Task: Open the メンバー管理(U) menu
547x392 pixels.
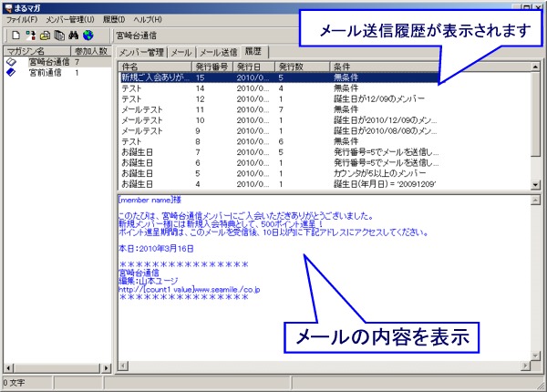Action: click(69, 19)
